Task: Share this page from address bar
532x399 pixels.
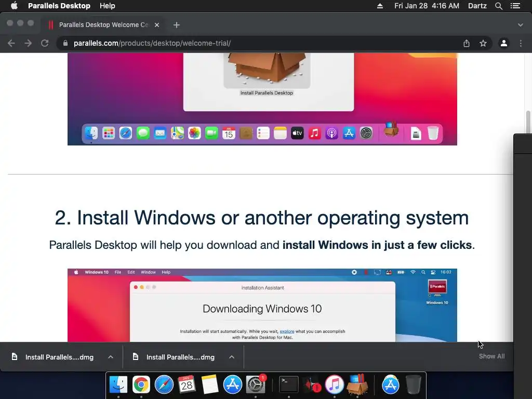Action: (x=467, y=43)
